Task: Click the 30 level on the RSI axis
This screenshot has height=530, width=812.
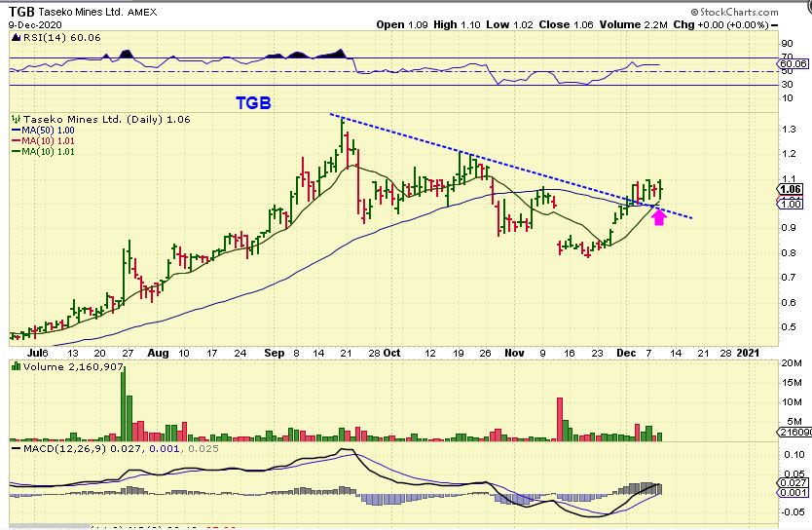Action: pyautogui.click(x=787, y=85)
